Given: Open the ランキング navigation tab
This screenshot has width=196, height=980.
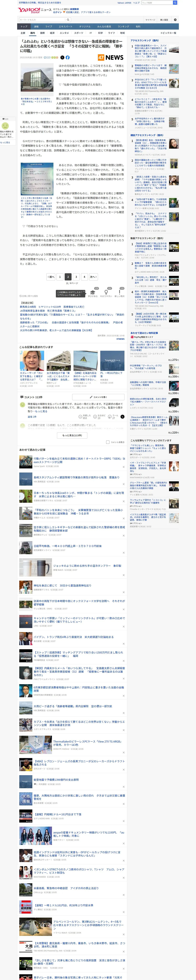Looking at the screenshot, I should coord(123,27).
